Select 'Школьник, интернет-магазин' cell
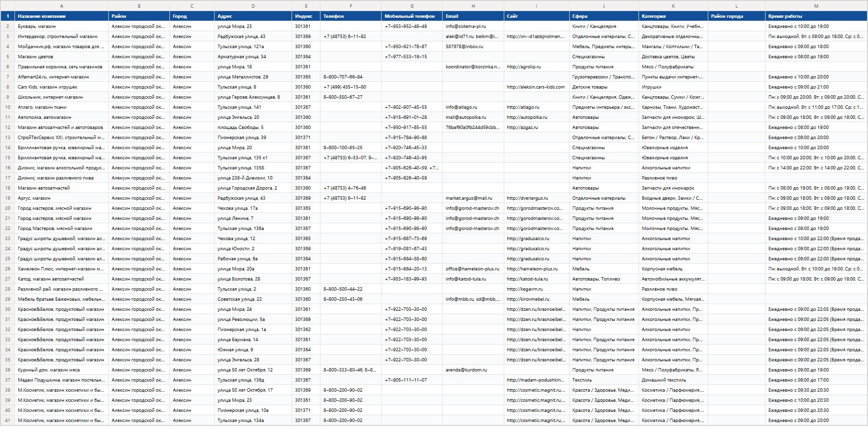Image resolution: width=868 pixels, height=434 pixels. point(62,97)
